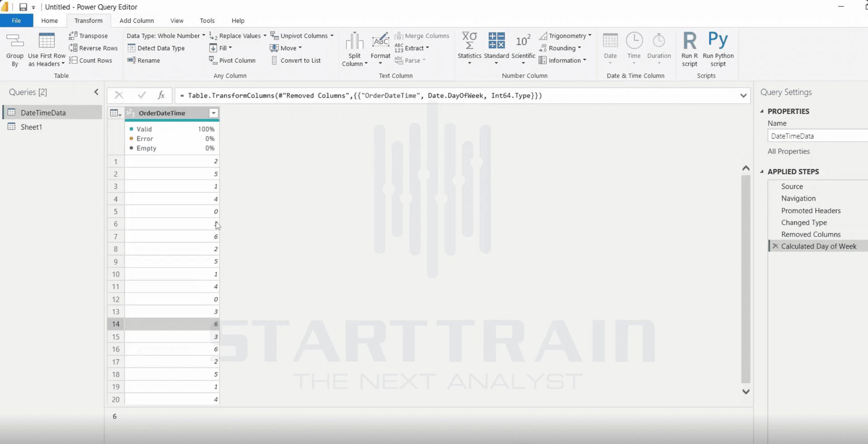Expand the formula bar with the chevron

pyautogui.click(x=743, y=95)
